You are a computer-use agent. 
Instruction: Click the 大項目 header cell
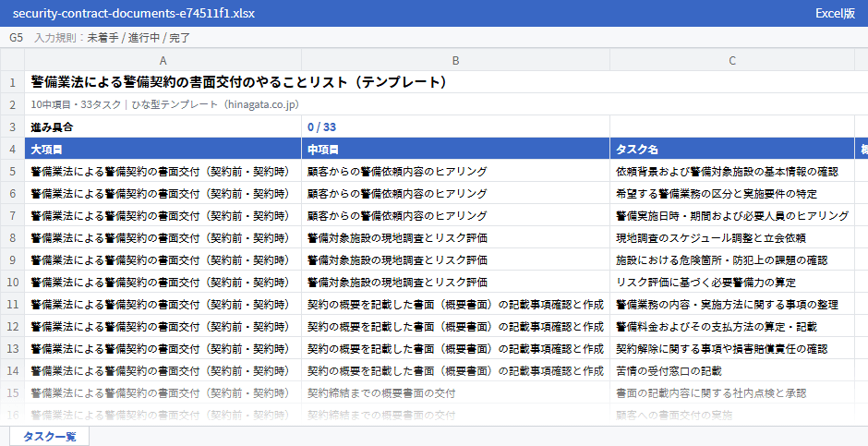tap(163, 150)
